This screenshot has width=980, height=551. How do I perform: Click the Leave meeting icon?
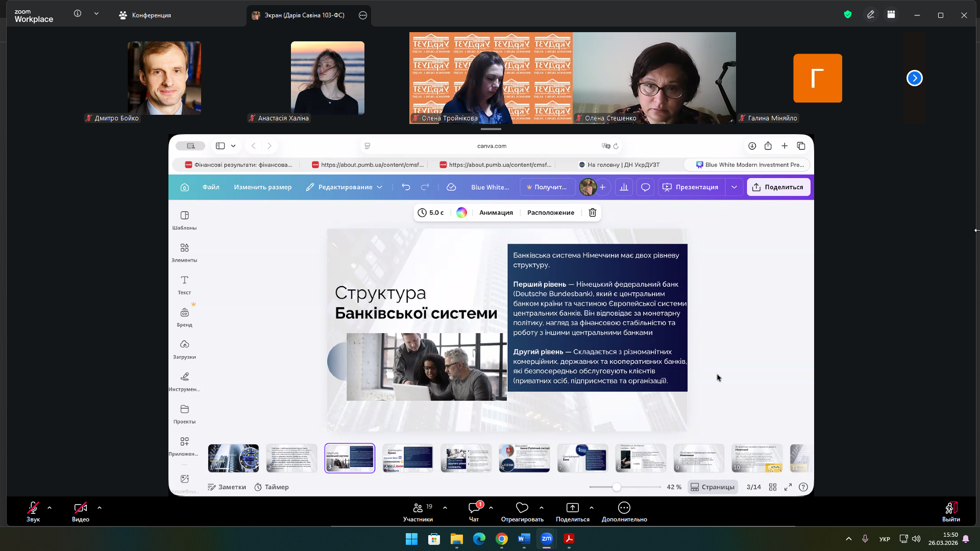pyautogui.click(x=950, y=508)
